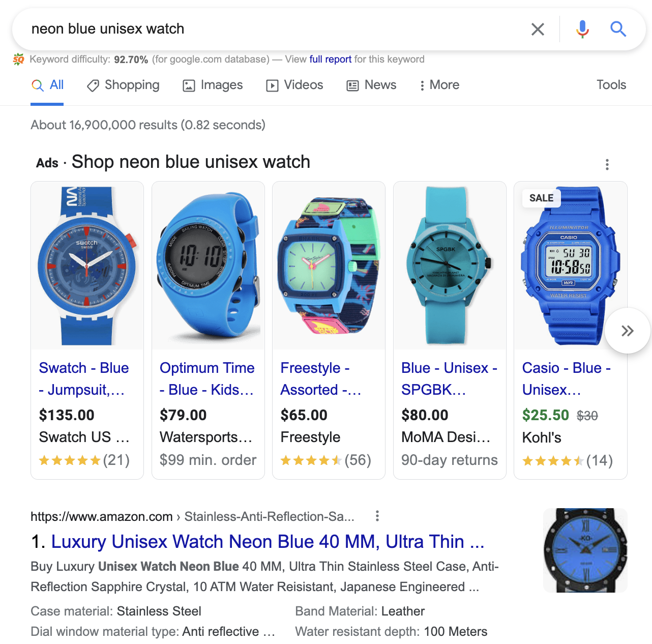Open the Tools options
Viewport: 652px width, 644px height.
click(611, 85)
